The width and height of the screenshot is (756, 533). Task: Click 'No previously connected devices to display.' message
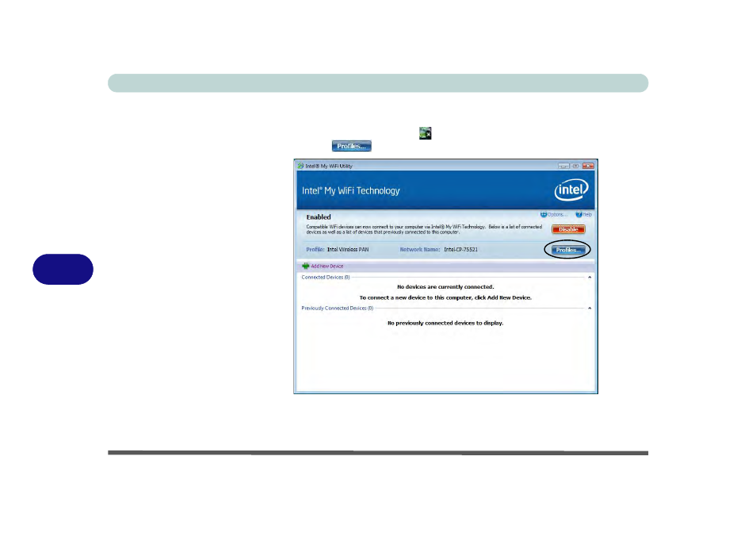pos(445,323)
